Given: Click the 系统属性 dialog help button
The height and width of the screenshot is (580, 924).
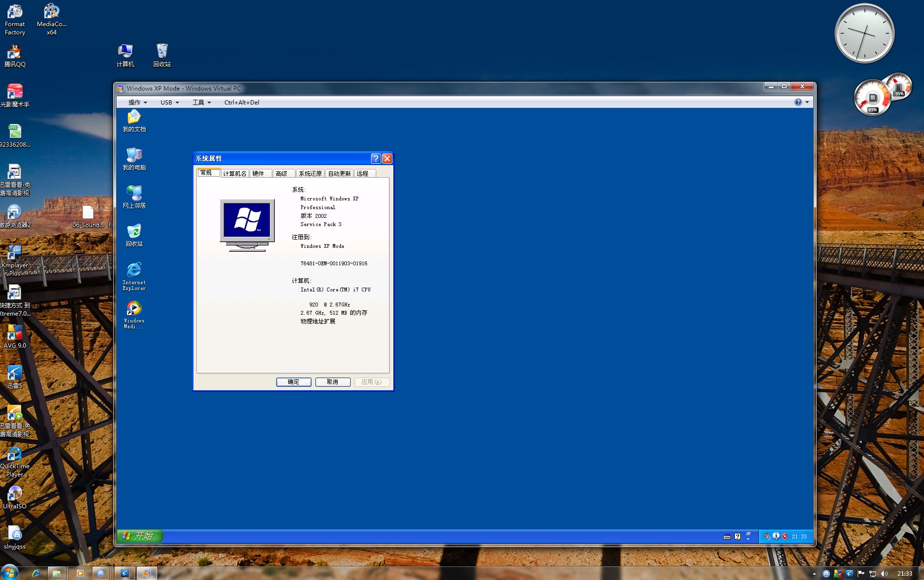Looking at the screenshot, I should pos(376,158).
